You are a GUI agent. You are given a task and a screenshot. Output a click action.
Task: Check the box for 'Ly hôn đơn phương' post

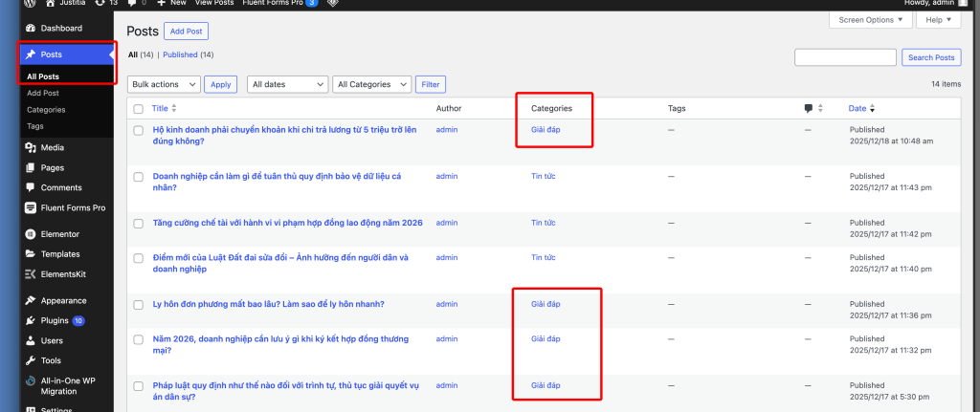pos(139,305)
